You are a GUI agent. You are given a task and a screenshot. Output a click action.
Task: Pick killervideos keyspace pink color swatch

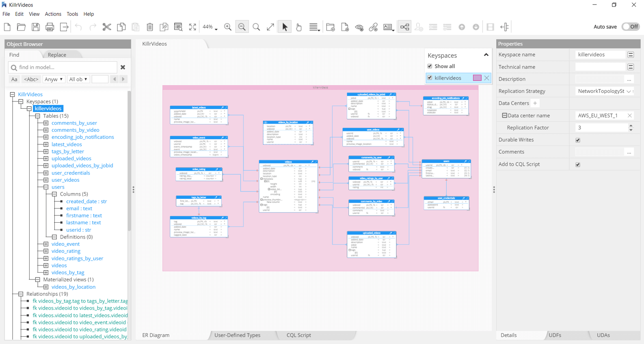477,78
